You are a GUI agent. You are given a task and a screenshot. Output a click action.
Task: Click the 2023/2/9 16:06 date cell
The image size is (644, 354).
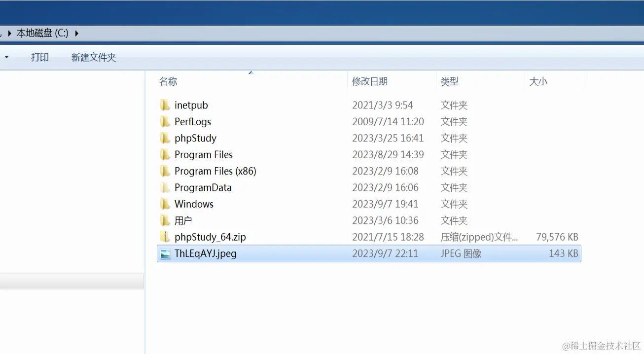[x=385, y=188]
